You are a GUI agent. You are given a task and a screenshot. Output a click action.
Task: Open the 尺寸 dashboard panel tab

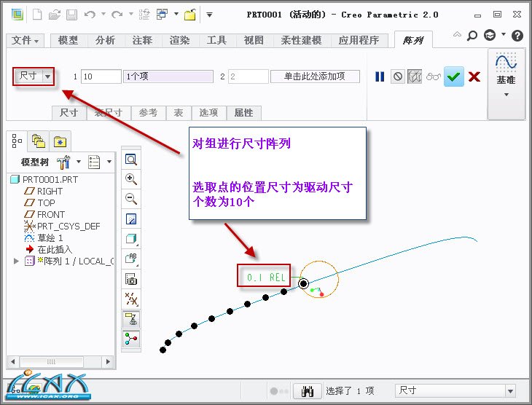coord(69,113)
